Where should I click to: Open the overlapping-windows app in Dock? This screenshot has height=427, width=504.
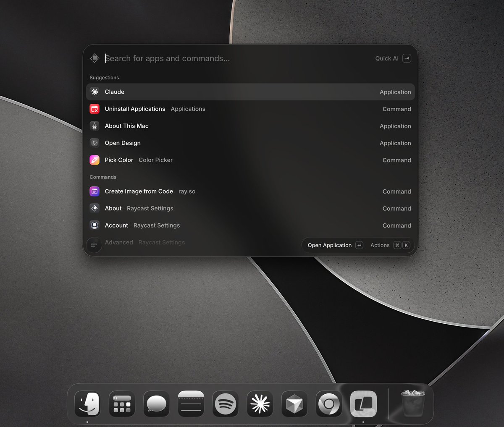tap(363, 404)
